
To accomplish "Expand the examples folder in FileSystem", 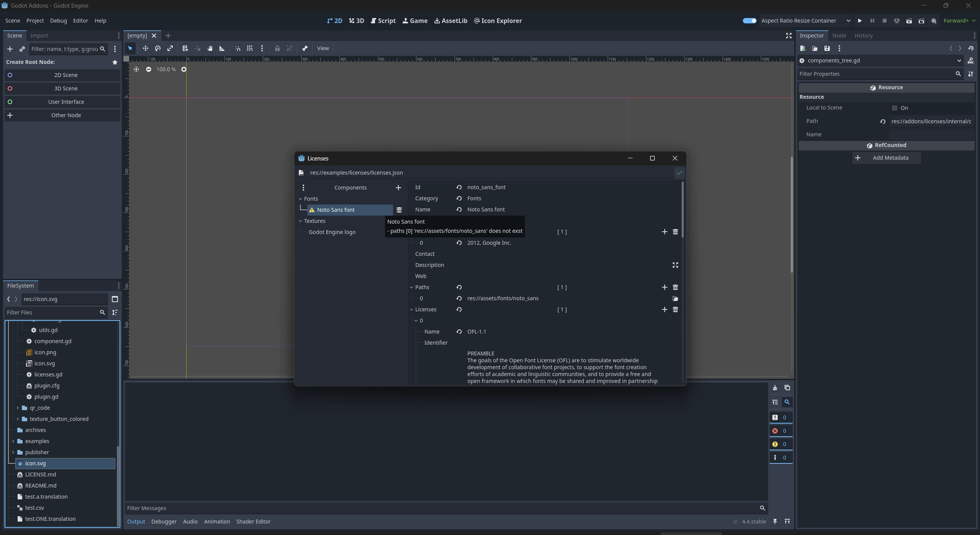I will pos(13,441).
